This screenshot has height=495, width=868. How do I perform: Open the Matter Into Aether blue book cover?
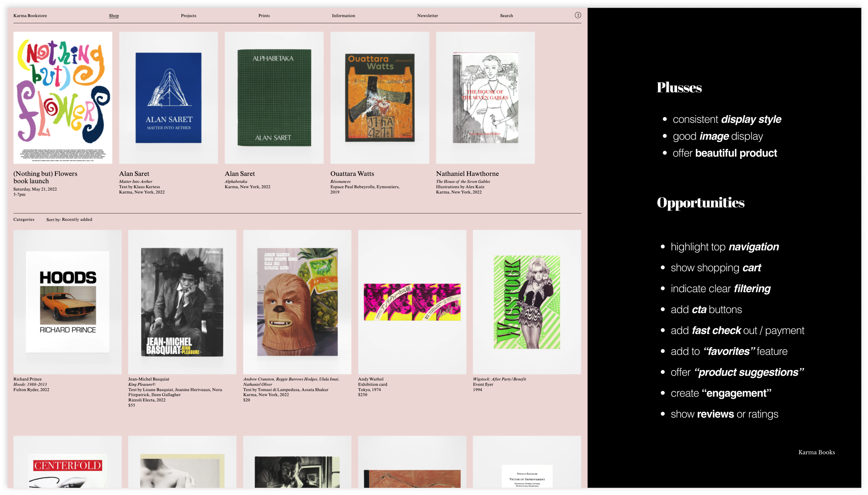168,98
